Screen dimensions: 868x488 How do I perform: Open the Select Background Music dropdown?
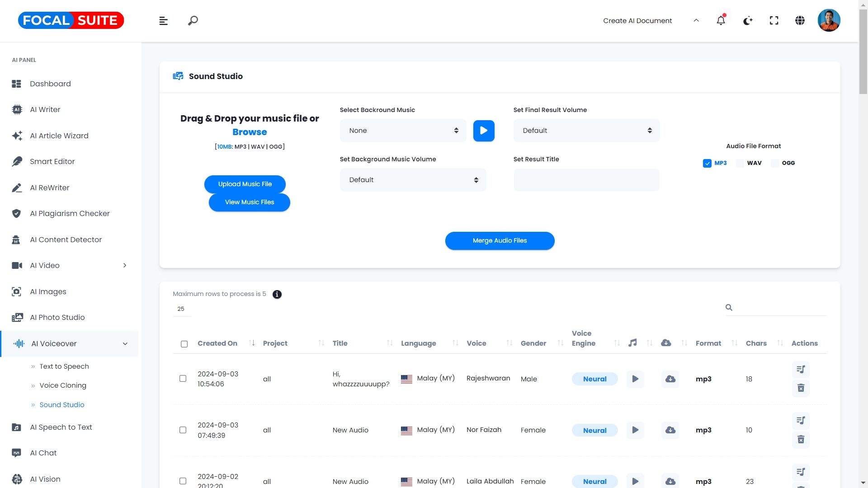403,131
